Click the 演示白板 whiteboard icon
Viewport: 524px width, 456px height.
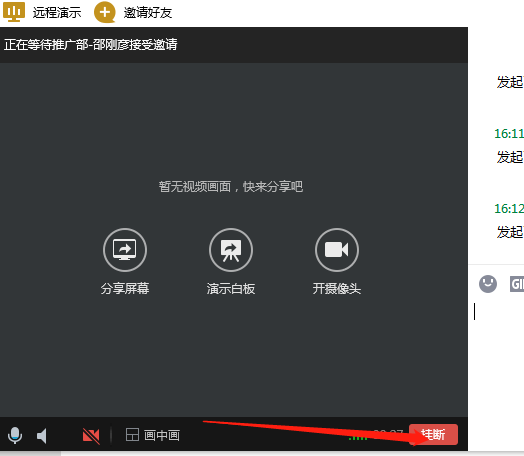231,250
